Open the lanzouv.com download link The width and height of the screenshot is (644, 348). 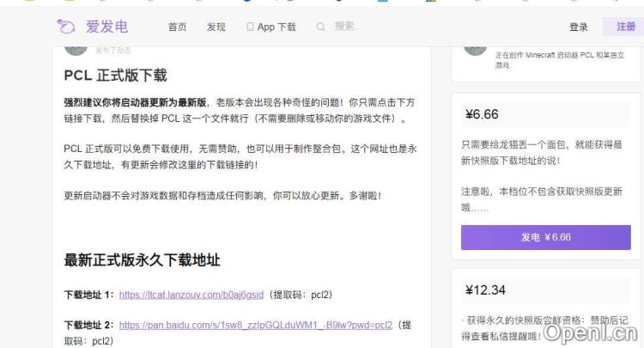tap(191, 295)
